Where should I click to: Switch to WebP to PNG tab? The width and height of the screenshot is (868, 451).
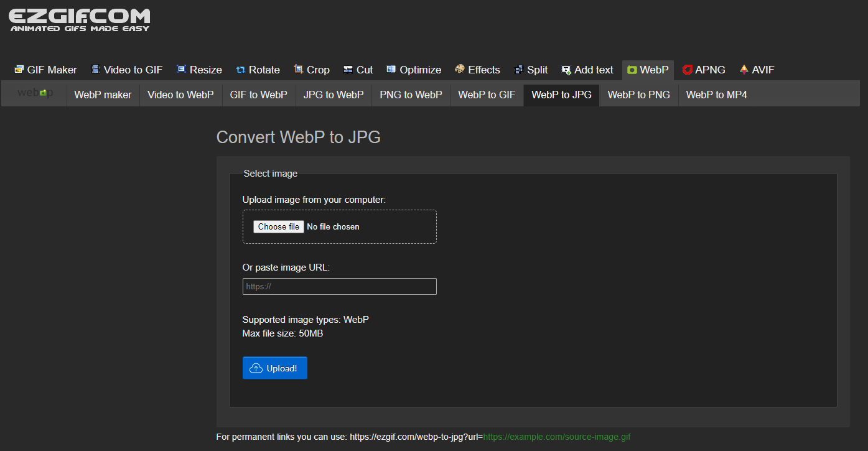[639, 95]
